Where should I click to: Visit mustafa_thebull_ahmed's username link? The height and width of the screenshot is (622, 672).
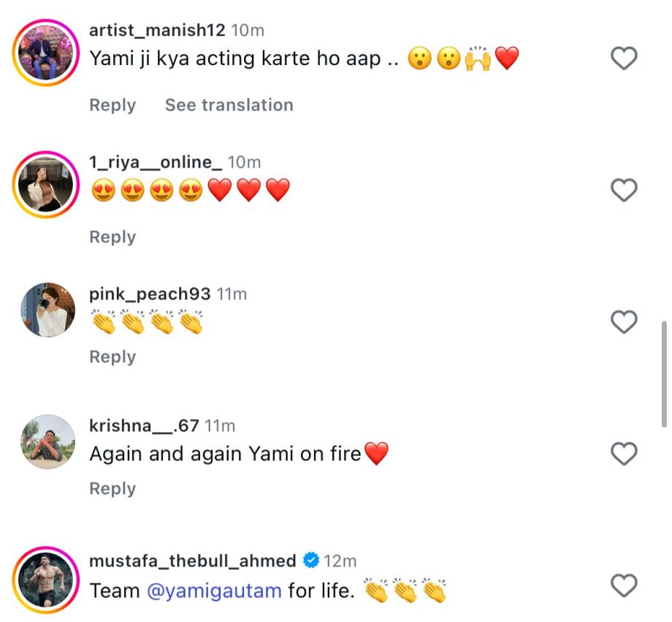192,561
